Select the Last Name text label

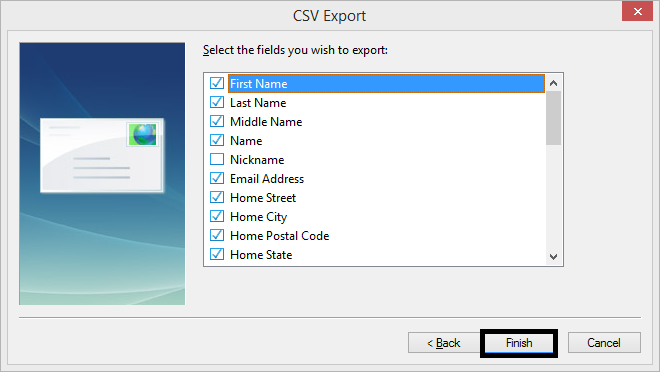pos(258,103)
